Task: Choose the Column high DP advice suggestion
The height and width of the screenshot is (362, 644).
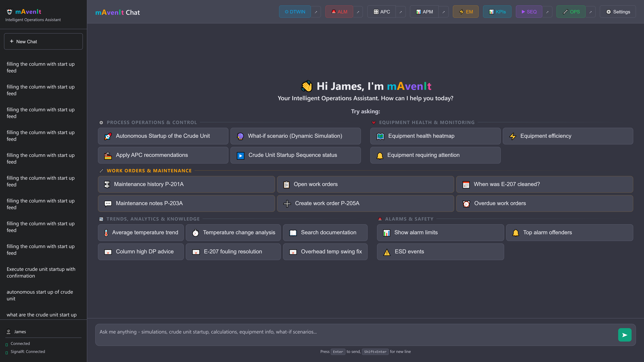Action: [x=141, y=252]
